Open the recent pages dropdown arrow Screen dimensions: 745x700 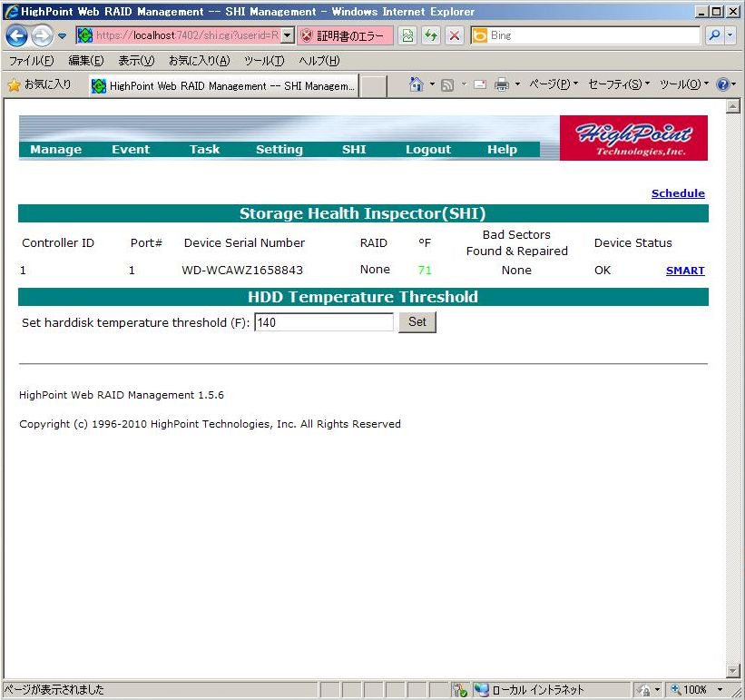62,36
